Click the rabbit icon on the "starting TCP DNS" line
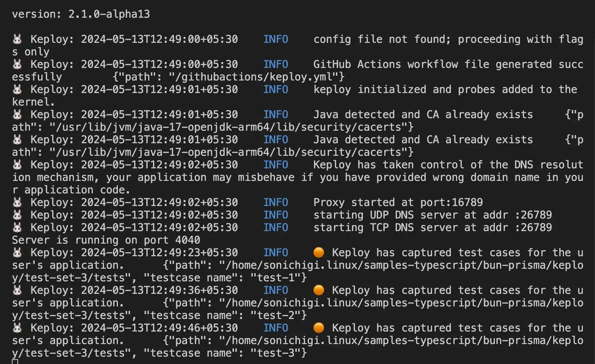Image resolution: width=595 pixels, height=364 pixels. click(x=17, y=227)
